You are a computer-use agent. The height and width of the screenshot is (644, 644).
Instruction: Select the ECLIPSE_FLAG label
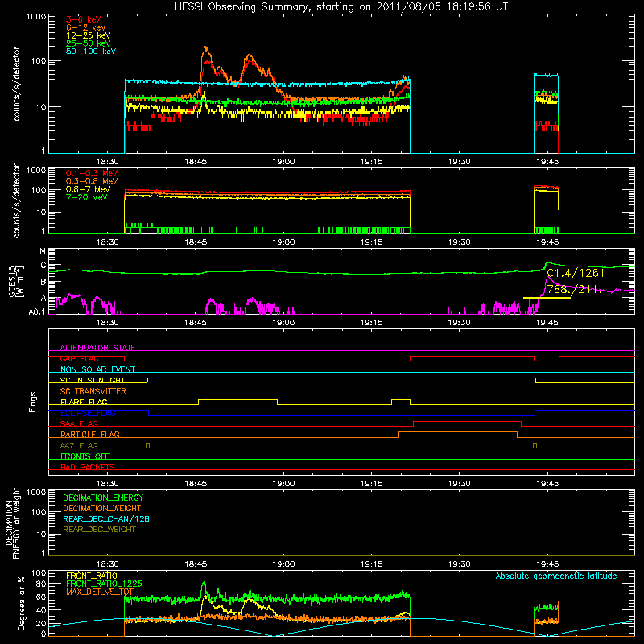[88, 413]
